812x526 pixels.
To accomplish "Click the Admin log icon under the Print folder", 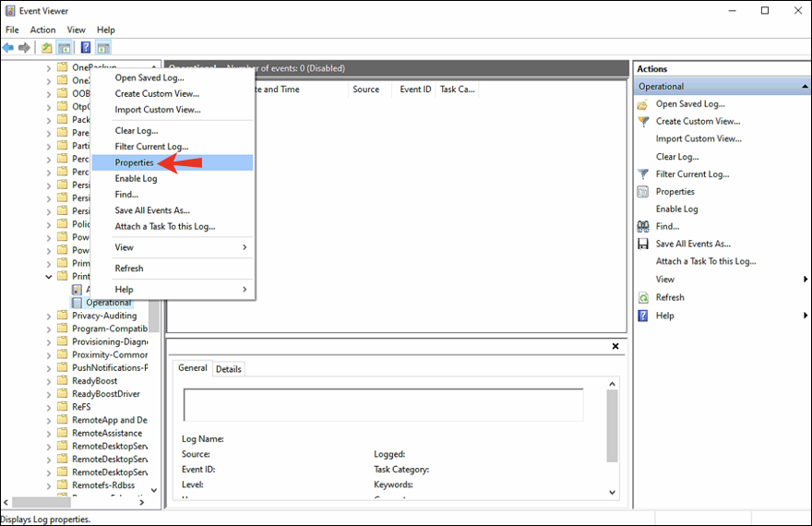I will [x=77, y=290].
